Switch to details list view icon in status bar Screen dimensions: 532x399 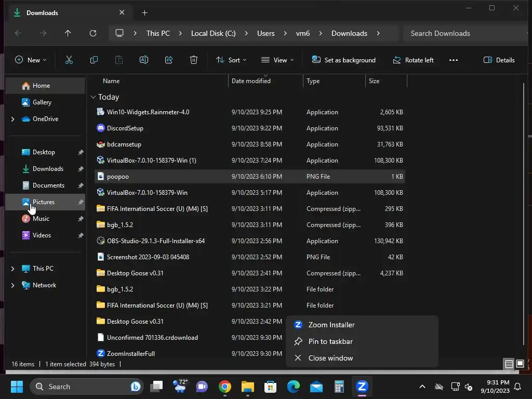pyautogui.click(x=509, y=364)
